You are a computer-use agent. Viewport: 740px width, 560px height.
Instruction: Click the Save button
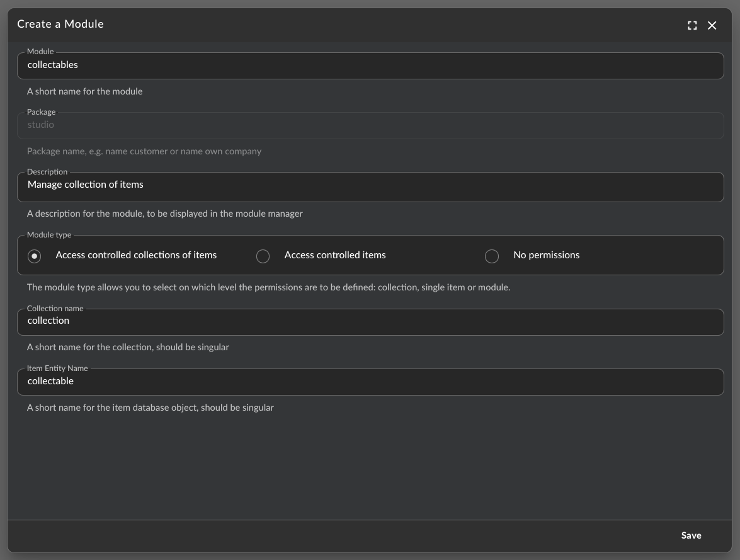point(691,535)
